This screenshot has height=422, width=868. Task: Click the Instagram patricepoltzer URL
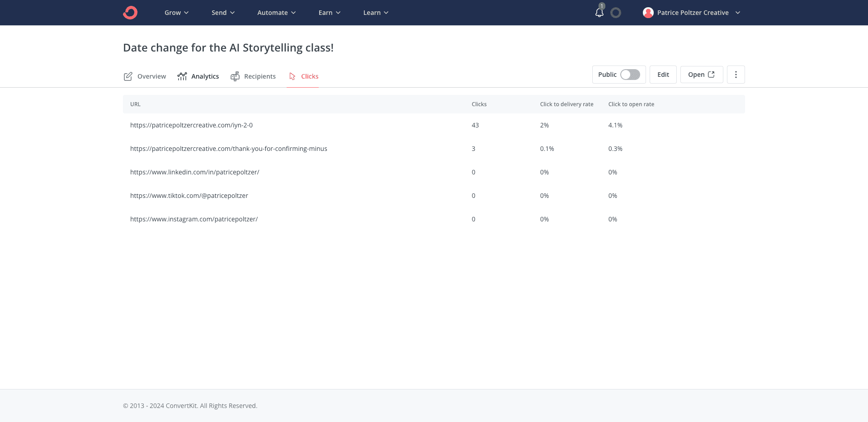pos(194,219)
